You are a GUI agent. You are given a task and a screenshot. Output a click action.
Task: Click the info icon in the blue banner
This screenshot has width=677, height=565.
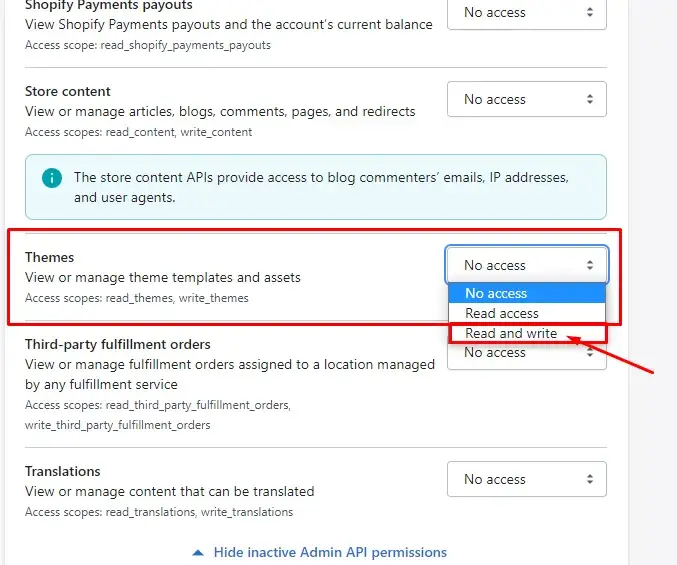(51, 178)
